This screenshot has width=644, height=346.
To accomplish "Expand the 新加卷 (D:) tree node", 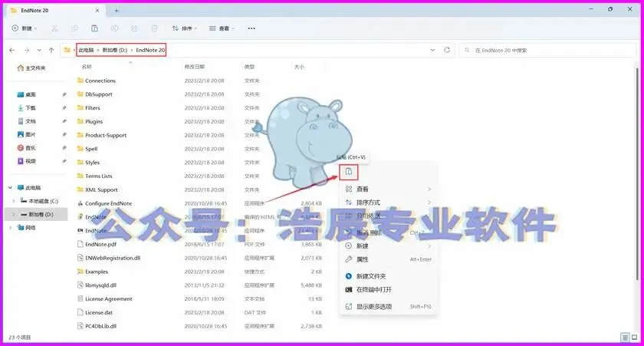I will coord(14,215).
